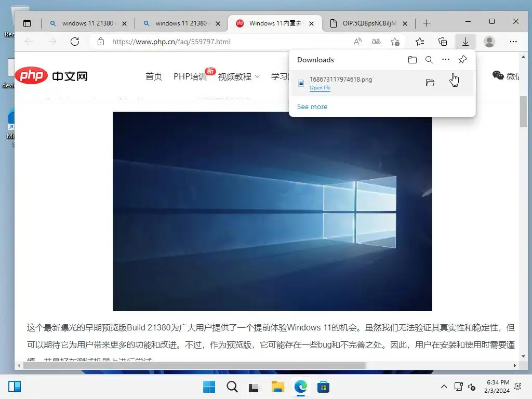Screen dimensions: 532x399
Task: Open the Favorites list icon
Action: point(420,42)
